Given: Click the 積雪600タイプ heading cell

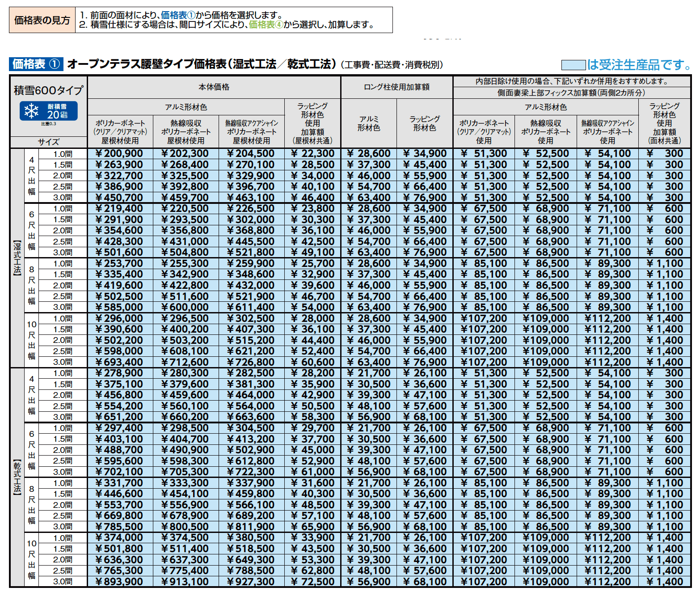Looking at the screenshot, I should point(48,90).
